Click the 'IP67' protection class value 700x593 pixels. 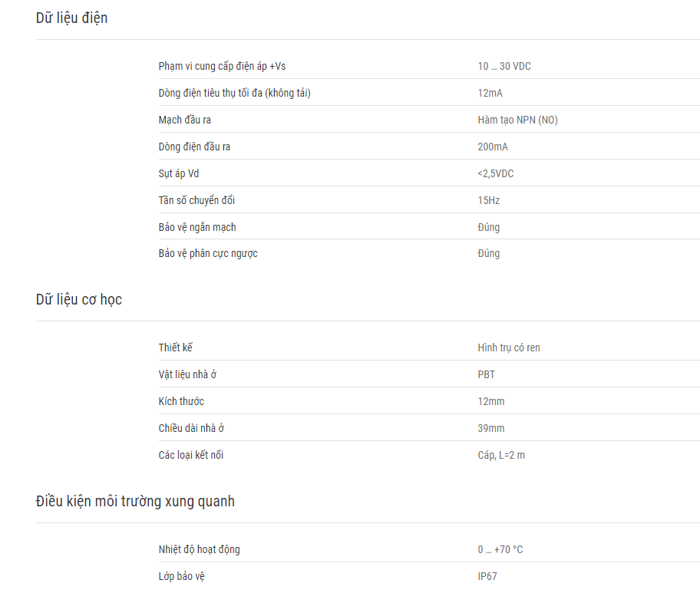(487, 576)
